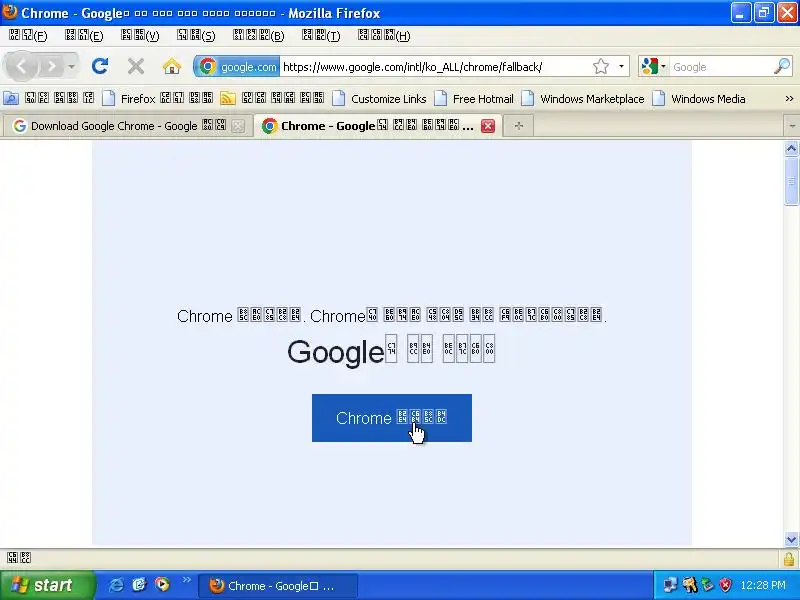The width and height of the screenshot is (800, 600).
Task: Click the taskbar clock 12:28 PM
Action: click(x=763, y=585)
